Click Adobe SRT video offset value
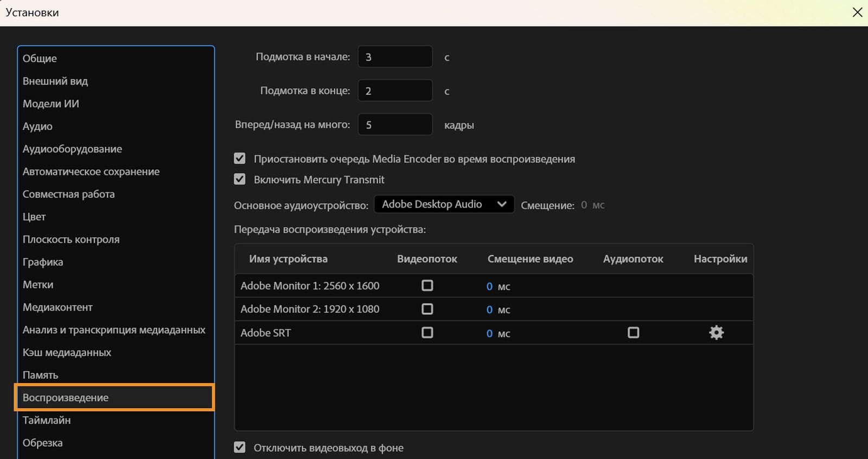The image size is (868, 459). [x=489, y=333]
